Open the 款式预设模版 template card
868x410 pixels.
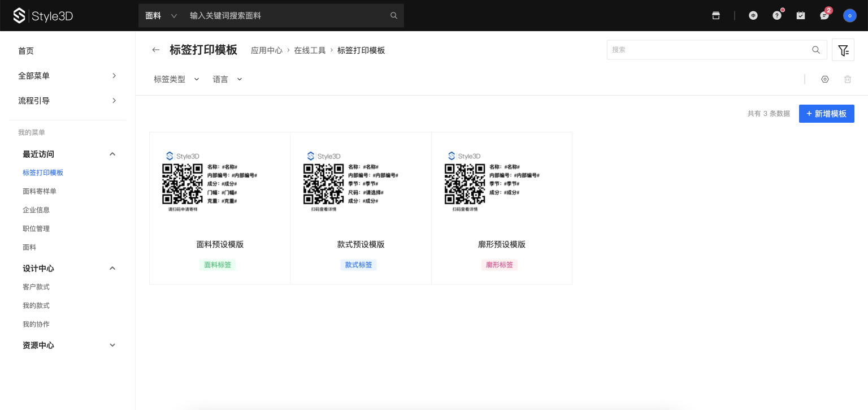pos(361,208)
